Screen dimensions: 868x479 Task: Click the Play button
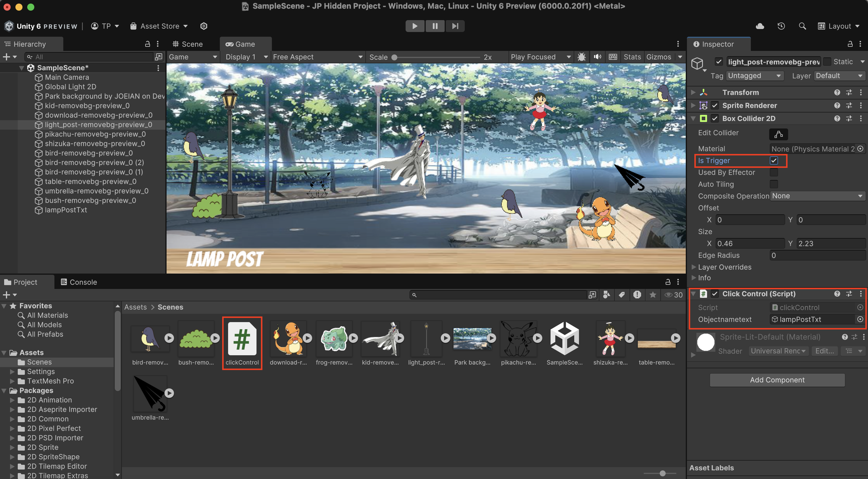pyautogui.click(x=415, y=26)
